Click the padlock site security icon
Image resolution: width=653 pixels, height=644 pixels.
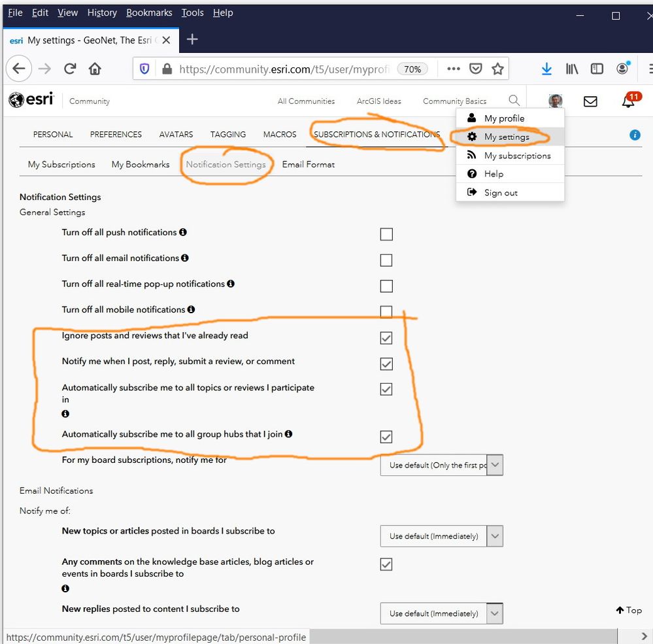(167, 69)
